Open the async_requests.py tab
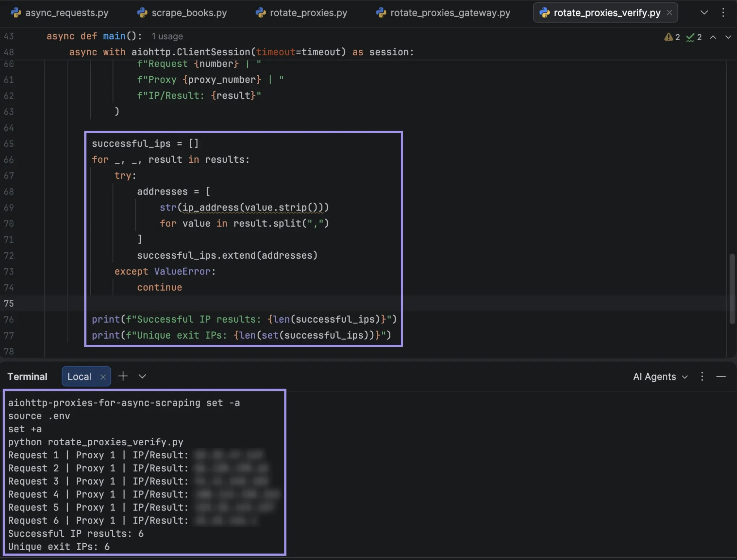 click(x=60, y=13)
